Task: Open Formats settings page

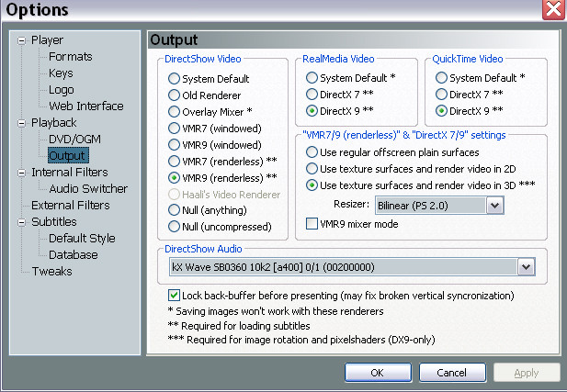Action: tap(70, 57)
